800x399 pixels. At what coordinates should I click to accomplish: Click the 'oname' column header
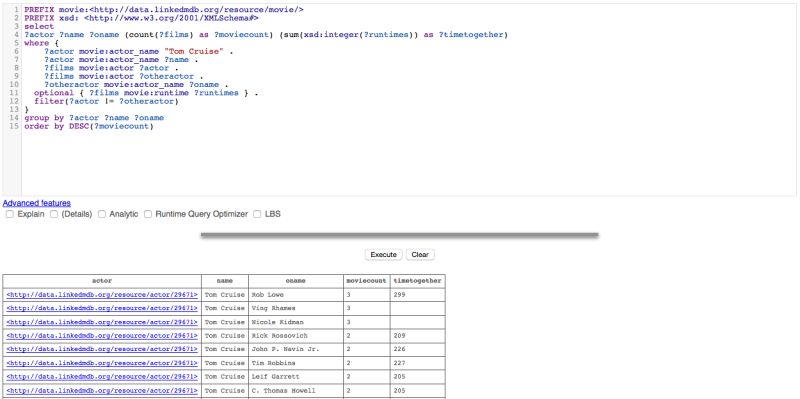(x=296, y=281)
